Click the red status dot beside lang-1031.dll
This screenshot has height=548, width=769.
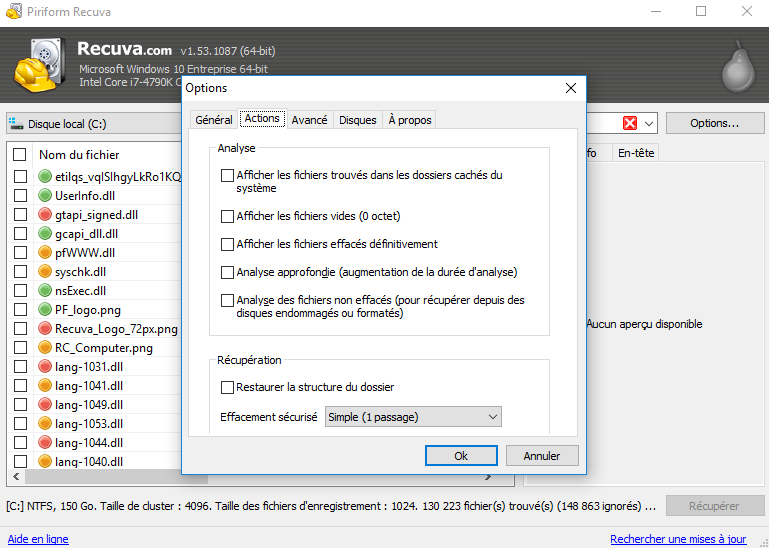(45, 366)
